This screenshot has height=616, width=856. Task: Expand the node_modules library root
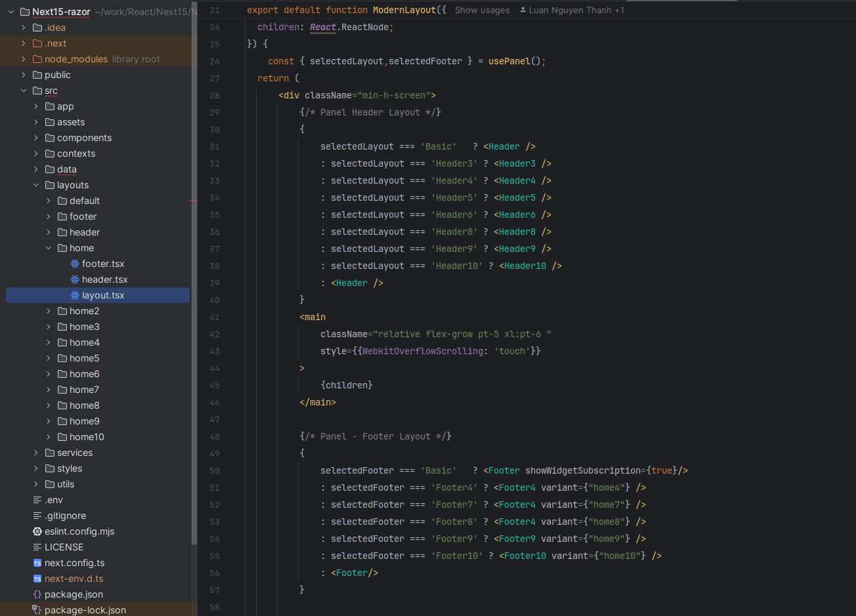[24, 59]
